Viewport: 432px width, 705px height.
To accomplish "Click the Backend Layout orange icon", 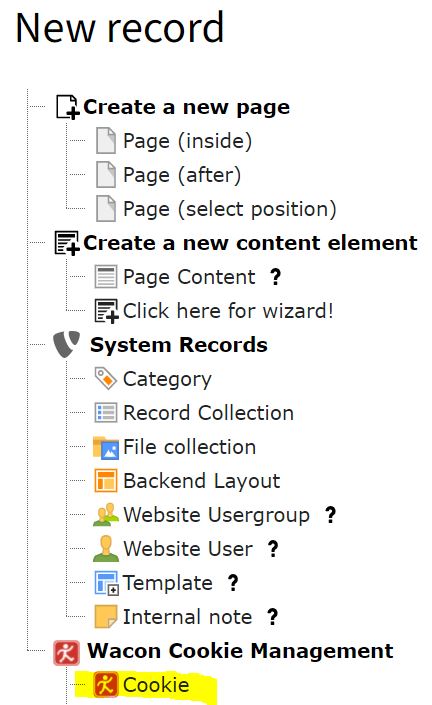I will 106,481.
